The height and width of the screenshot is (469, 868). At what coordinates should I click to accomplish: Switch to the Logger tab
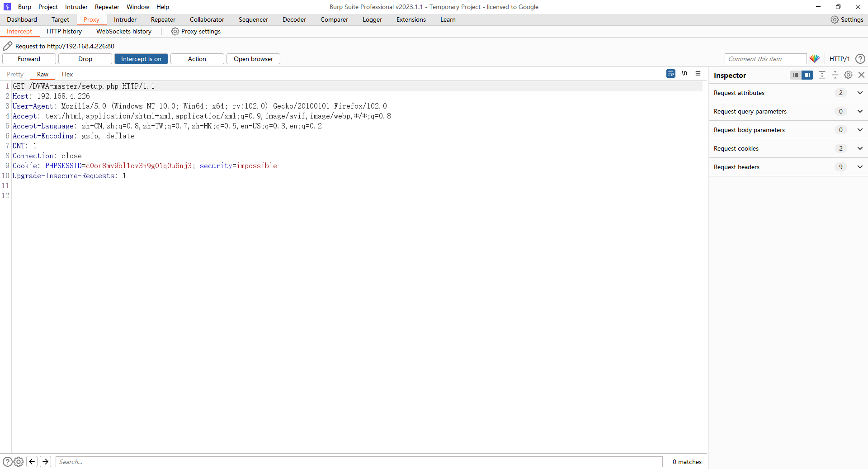[372, 19]
